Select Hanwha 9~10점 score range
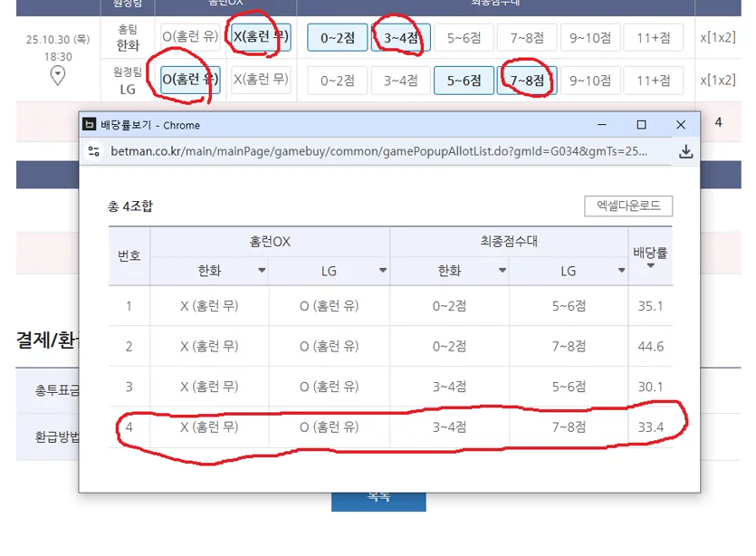The image size is (756, 556). [590, 38]
